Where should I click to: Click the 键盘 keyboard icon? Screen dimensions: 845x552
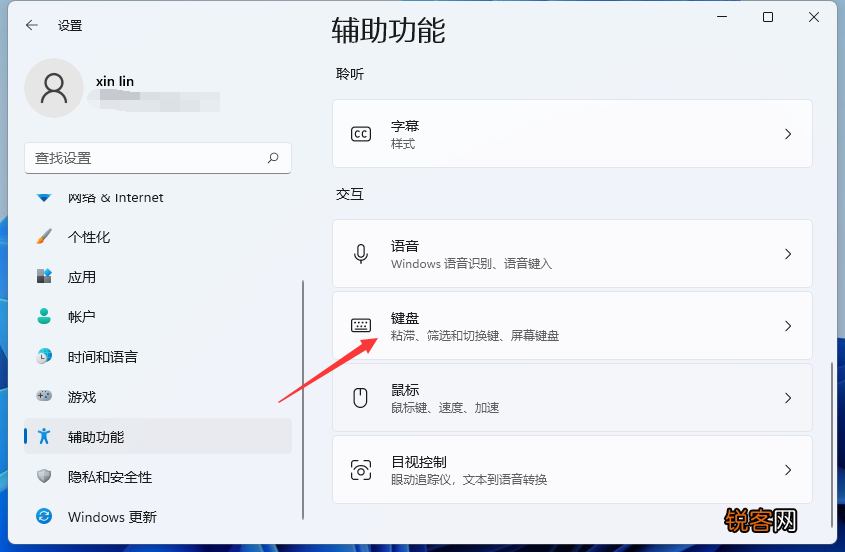click(x=361, y=325)
